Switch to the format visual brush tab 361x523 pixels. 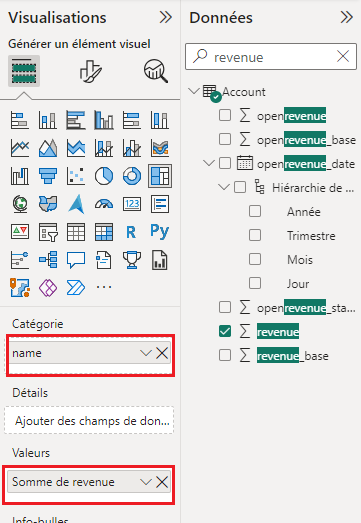coord(90,71)
